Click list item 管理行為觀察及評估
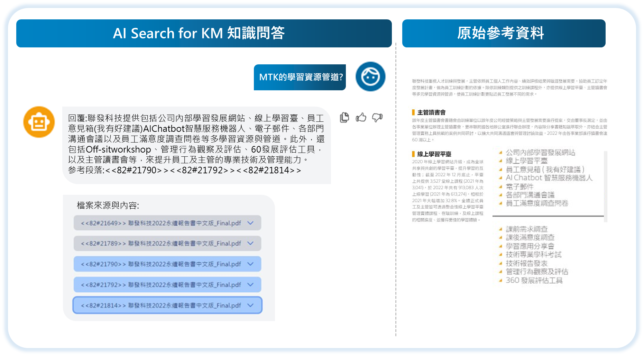 tap(537, 272)
